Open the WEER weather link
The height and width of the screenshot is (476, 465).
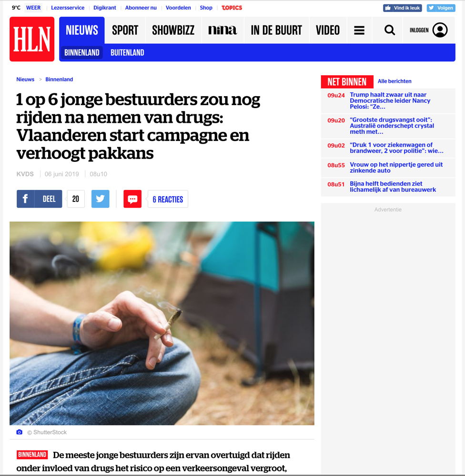(33, 8)
